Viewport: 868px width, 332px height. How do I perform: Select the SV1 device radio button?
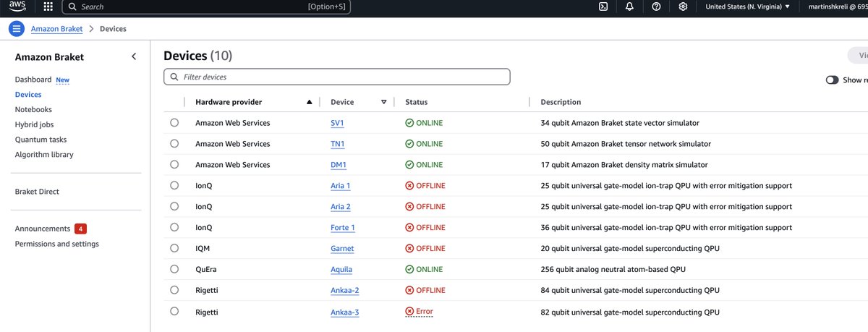tap(174, 123)
